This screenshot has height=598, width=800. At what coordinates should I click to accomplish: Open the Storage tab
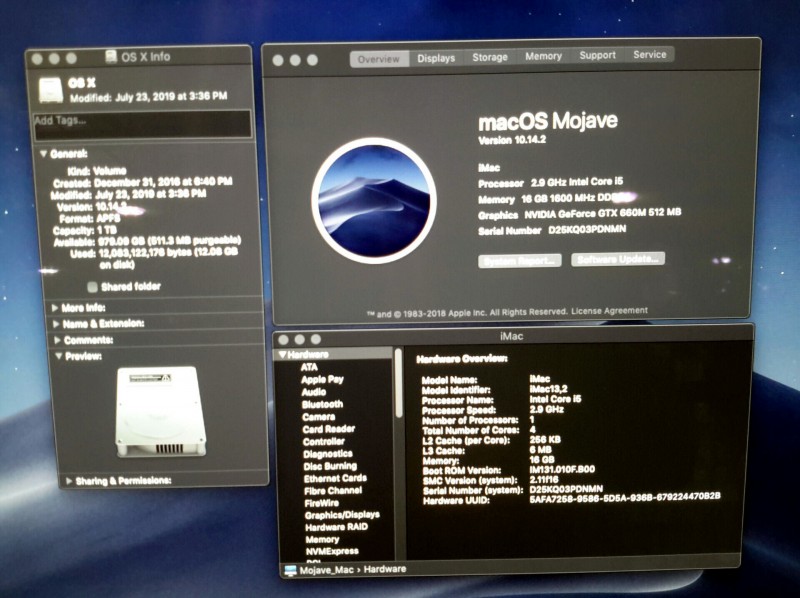(490, 57)
